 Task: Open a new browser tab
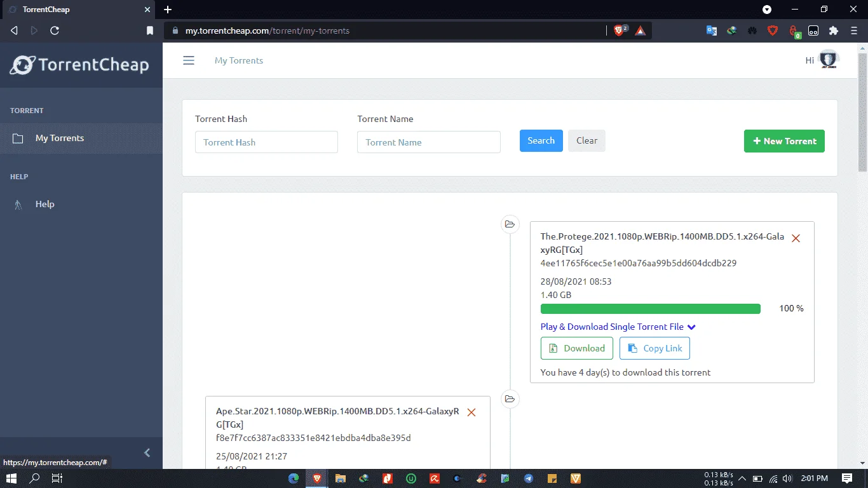tap(168, 10)
